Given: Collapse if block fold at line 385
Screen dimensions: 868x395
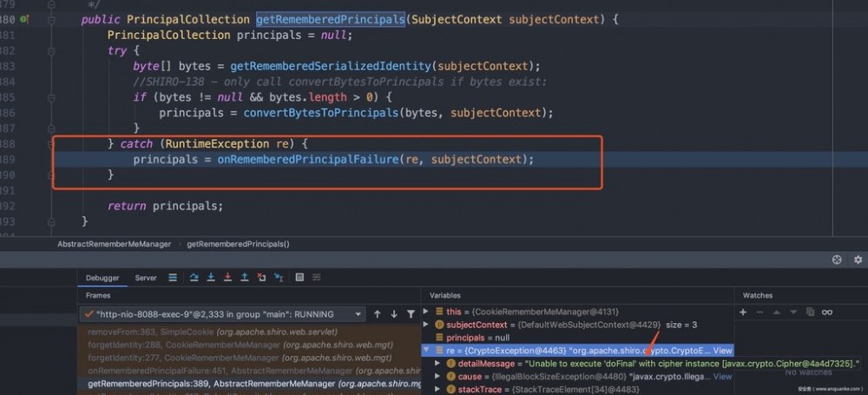Looking at the screenshot, I should point(51,97).
